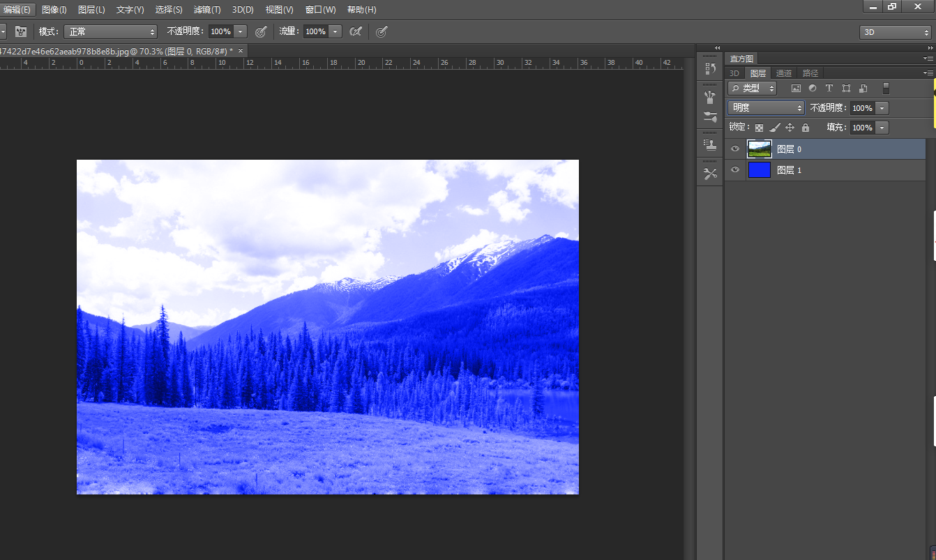Viewport: 936px width, 560px height.
Task: Open the 明度 blend mode dropdown
Action: click(765, 108)
